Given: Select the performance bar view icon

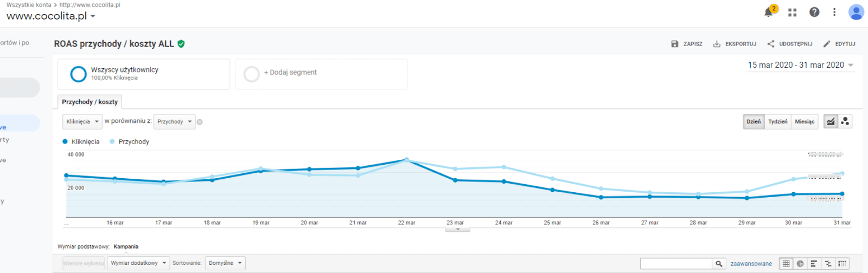Looking at the screenshot, I should [814, 264].
